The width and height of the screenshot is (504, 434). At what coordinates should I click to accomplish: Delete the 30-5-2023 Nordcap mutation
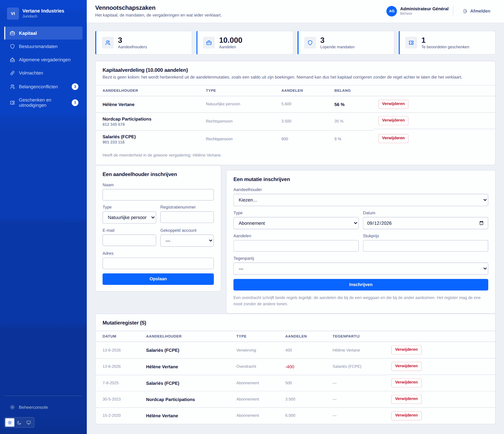pos(406,399)
